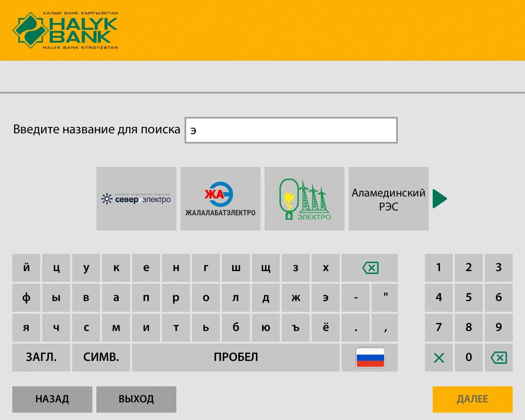Tap the letter а key
The height and width of the screenshot is (420, 525).
(116, 298)
